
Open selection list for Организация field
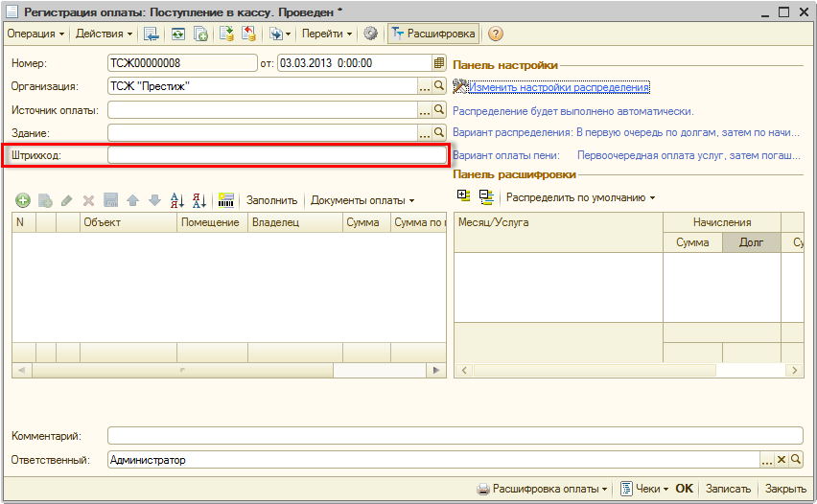click(425, 86)
